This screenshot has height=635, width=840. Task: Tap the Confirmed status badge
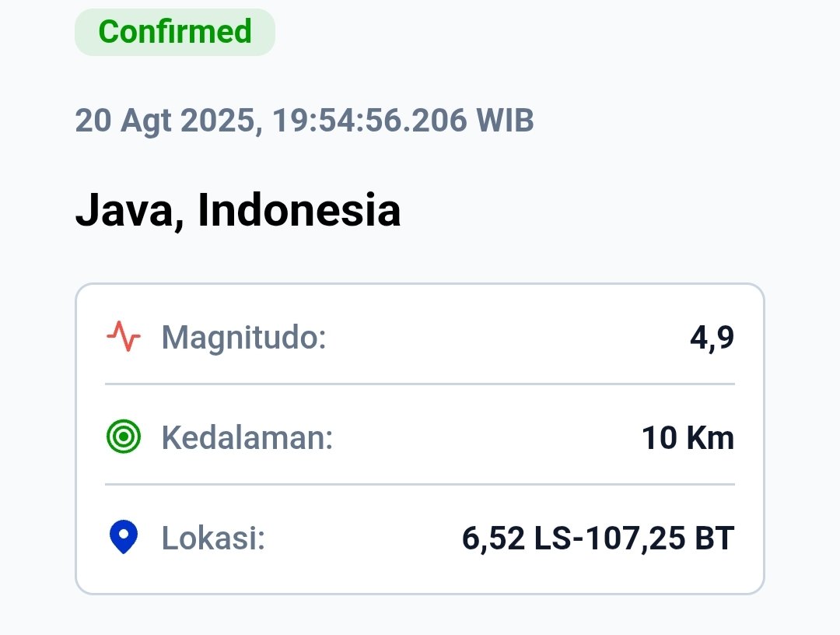pyautogui.click(x=175, y=32)
